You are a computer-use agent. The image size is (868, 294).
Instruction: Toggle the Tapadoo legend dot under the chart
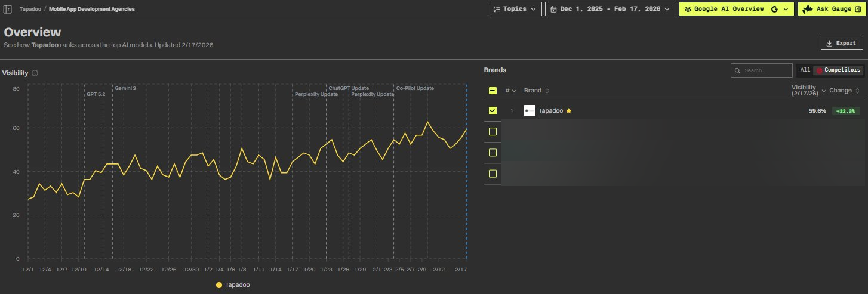pos(219,285)
